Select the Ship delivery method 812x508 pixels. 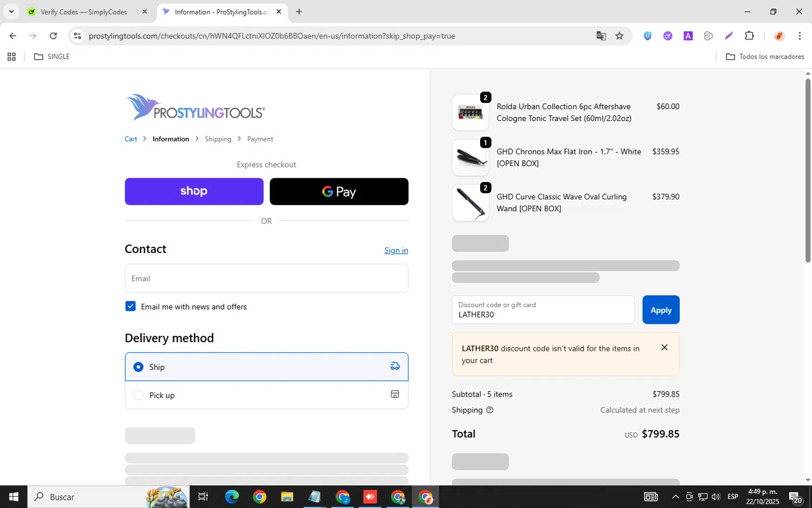(266, 367)
